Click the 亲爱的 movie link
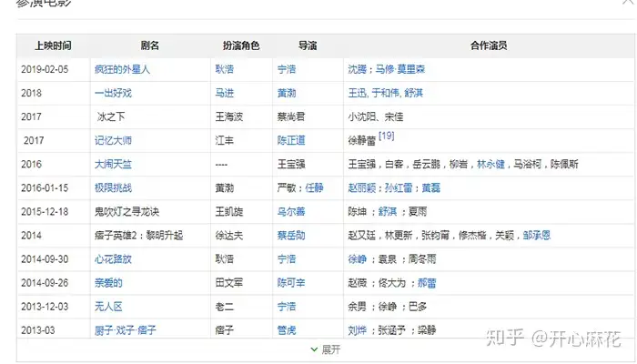Viewport: 637px width, 364px height. pyautogui.click(x=108, y=283)
